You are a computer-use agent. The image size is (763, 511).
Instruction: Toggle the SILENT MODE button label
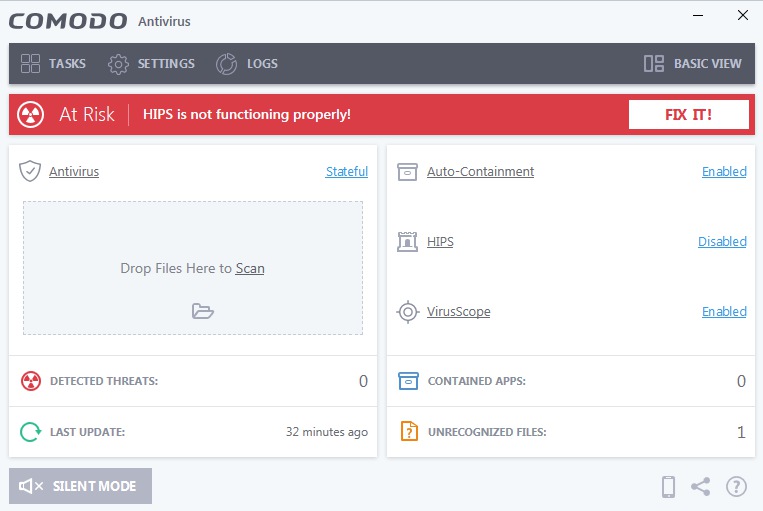pos(94,486)
